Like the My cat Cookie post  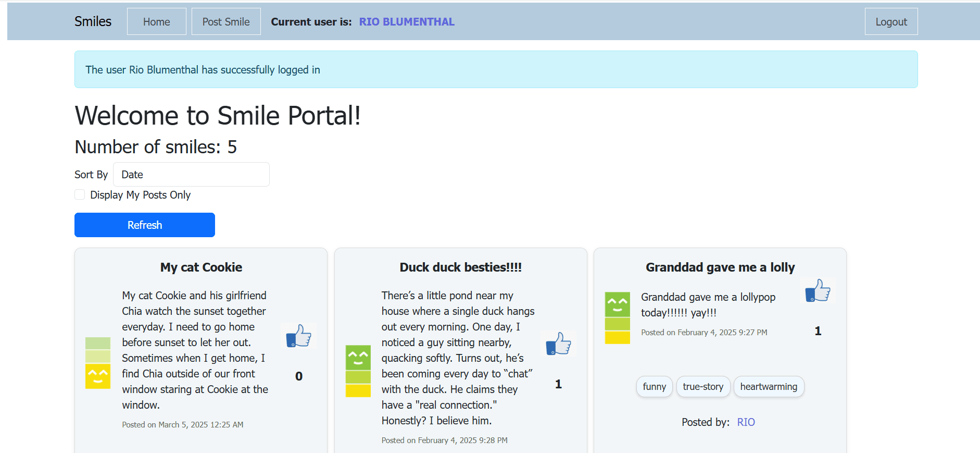click(x=298, y=336)
